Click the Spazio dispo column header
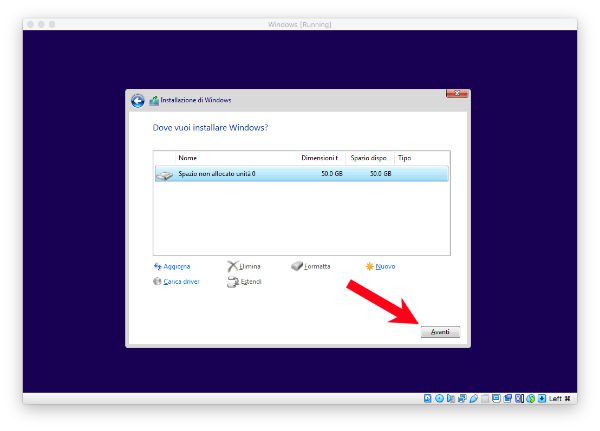The width and height of the screenshot is (600, 431). click(x=368, y=158)
